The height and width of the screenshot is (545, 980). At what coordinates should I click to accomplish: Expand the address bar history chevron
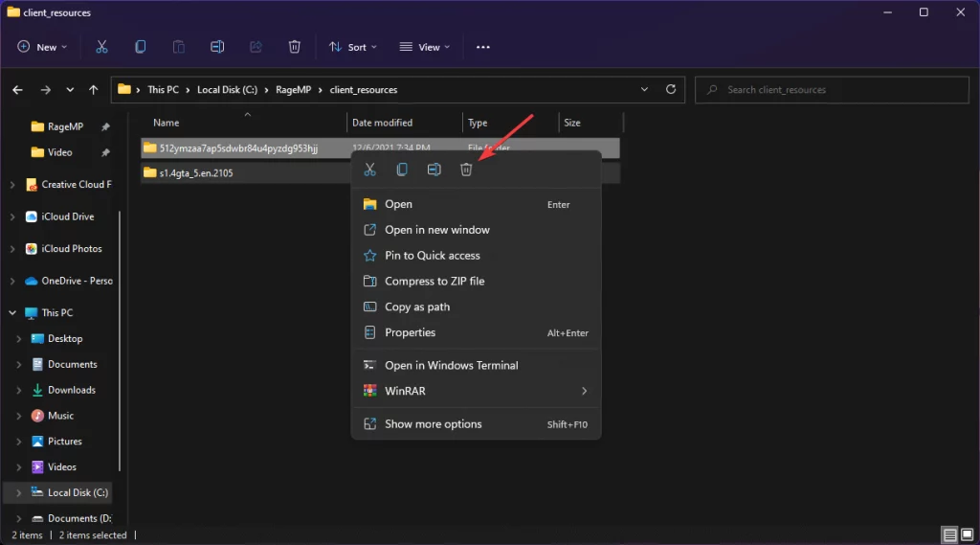pyautogui.click(x=644, y=89)
